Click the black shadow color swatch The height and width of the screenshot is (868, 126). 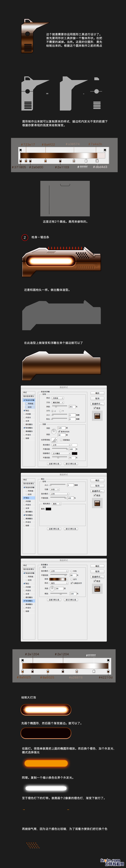[74, 453]
